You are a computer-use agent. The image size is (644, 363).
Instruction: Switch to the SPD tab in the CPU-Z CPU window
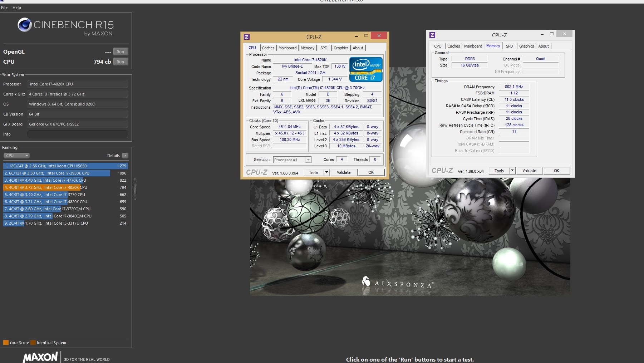324,48
